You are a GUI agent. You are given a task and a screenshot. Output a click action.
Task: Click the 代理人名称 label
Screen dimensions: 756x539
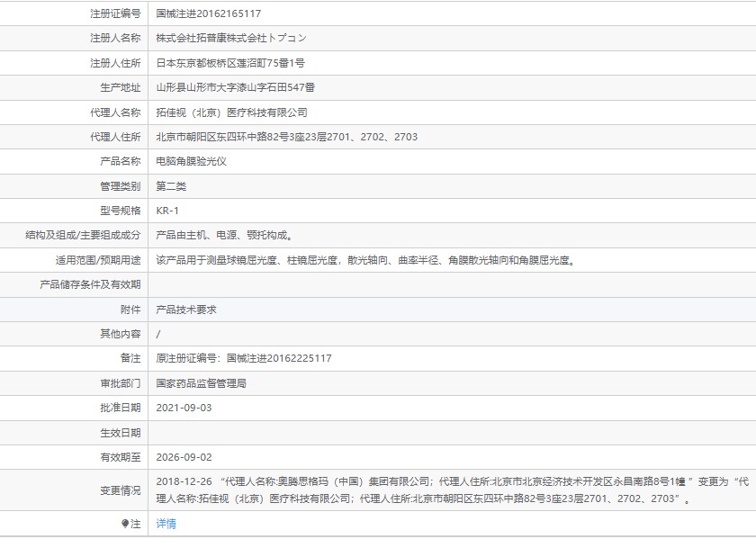click(x=115, y=112)
